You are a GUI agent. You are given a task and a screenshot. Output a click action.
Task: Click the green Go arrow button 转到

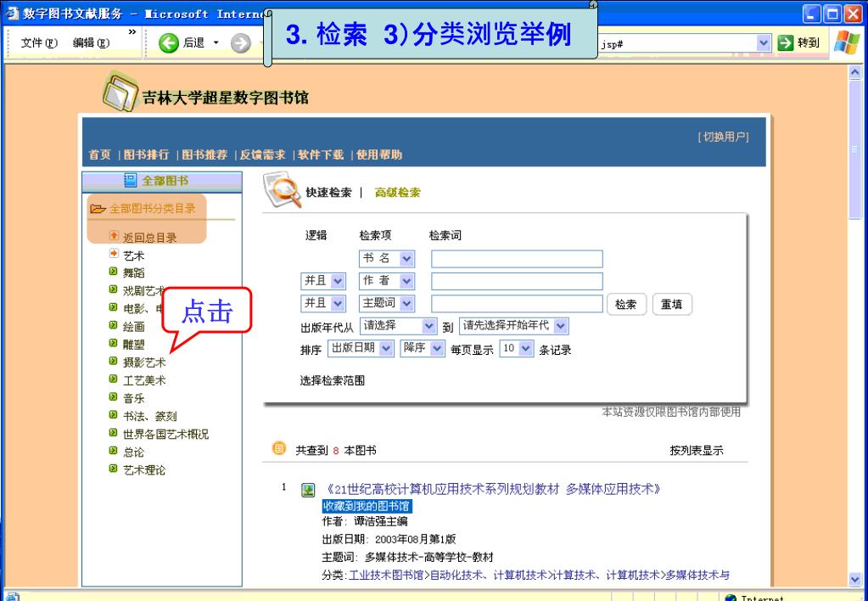pos(786,42)
